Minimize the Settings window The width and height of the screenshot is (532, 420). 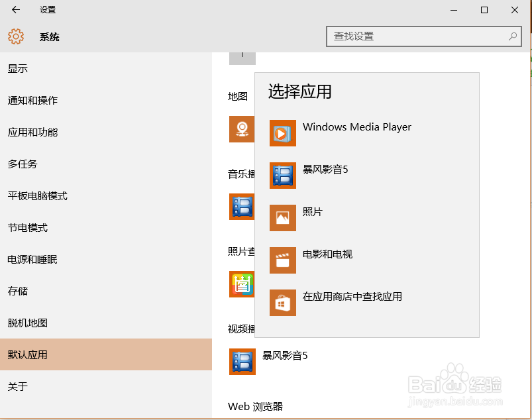pyautogui.click(x=454, y=10)
